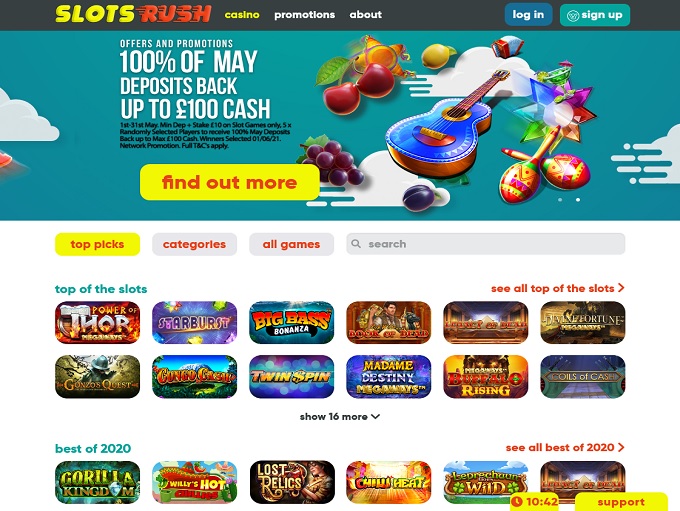The height and width of the screenshot is (511, 680).
Task: Launch the Starburst slot thumbnail
Action: (195, 323)
